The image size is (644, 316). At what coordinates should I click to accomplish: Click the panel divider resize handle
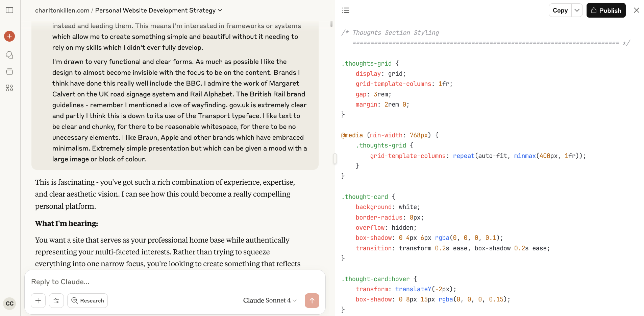click(335, 158)
